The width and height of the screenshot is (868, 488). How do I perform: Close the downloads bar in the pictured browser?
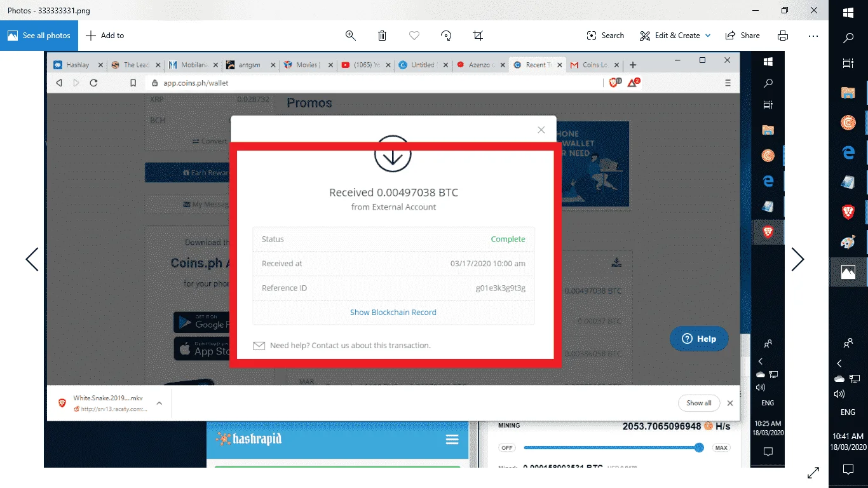click(x=730, y=403)
